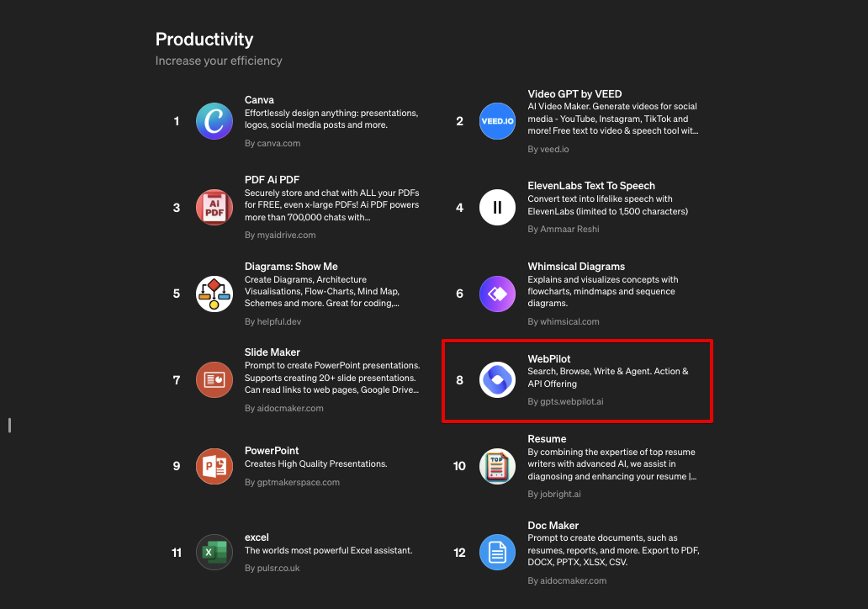
Task: Open the VEED.IO video icon
Action: (x=497, y=121)
